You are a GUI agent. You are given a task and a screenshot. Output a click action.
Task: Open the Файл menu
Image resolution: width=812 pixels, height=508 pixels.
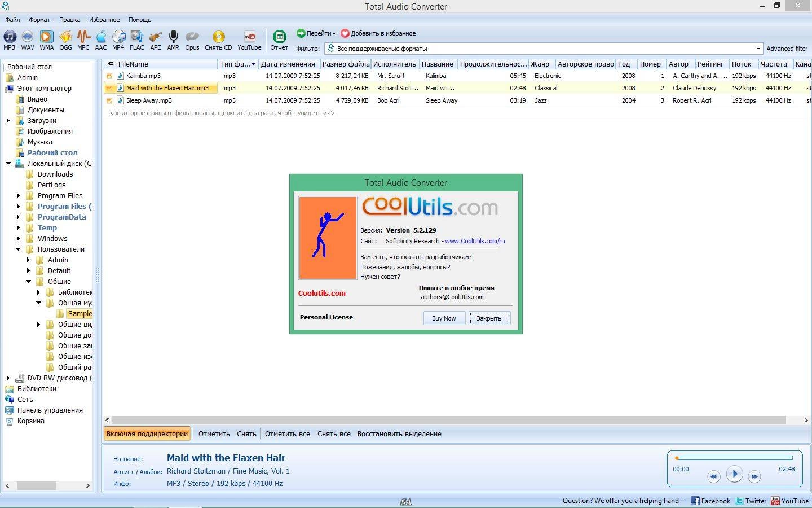12,20
